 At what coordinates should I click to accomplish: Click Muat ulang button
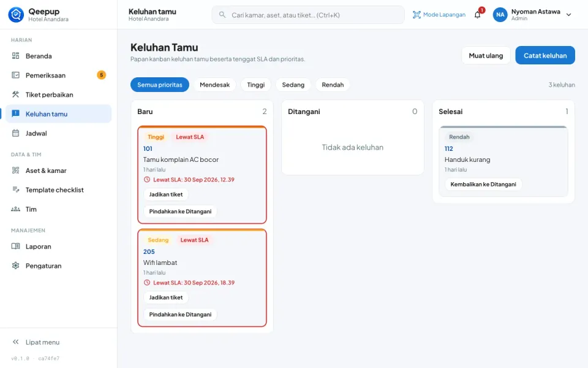pos(486,55)
